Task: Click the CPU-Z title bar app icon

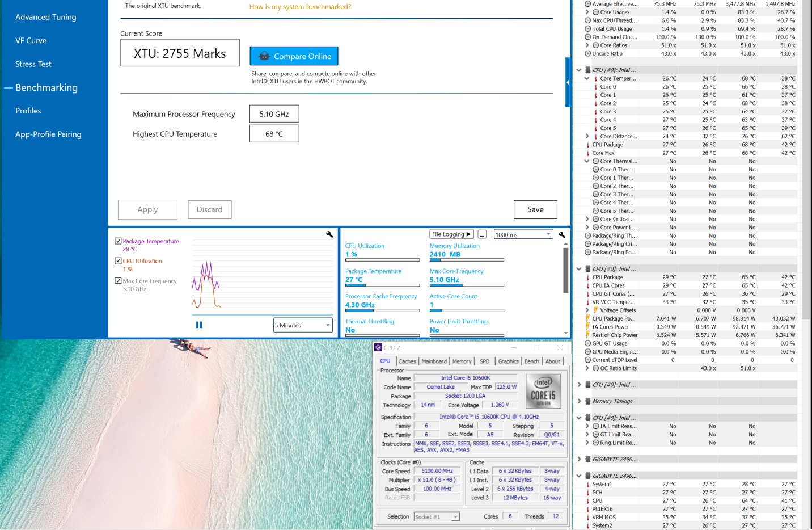Action: point(378,348)
